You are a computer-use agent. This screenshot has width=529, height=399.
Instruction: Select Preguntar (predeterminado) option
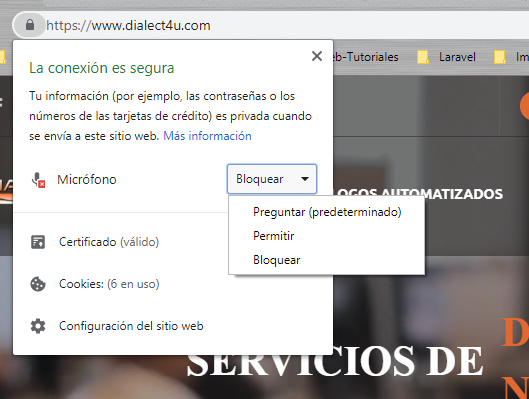[x=327, y=212]
